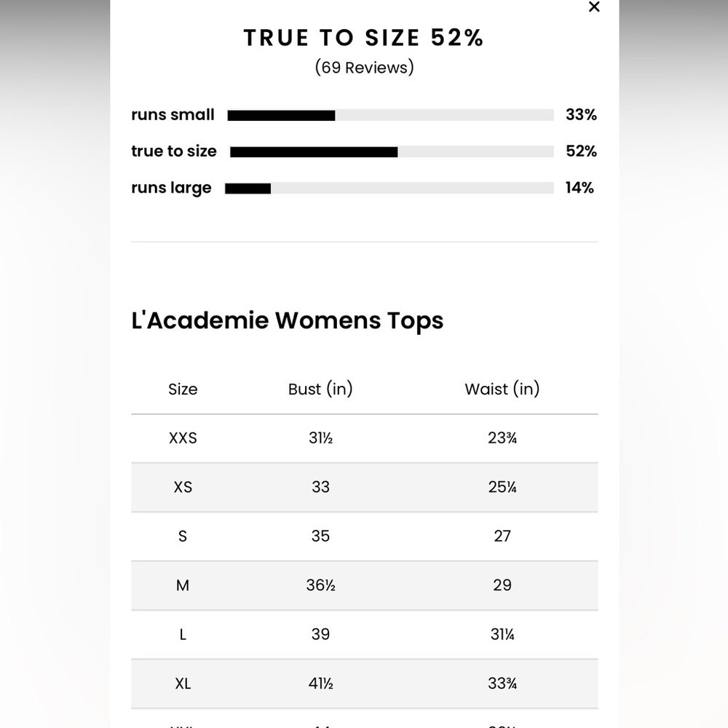This screenshot has width=728, height=728.
Task: Click the 33¾ waist measurement for XL
Action: click(502, 684)
